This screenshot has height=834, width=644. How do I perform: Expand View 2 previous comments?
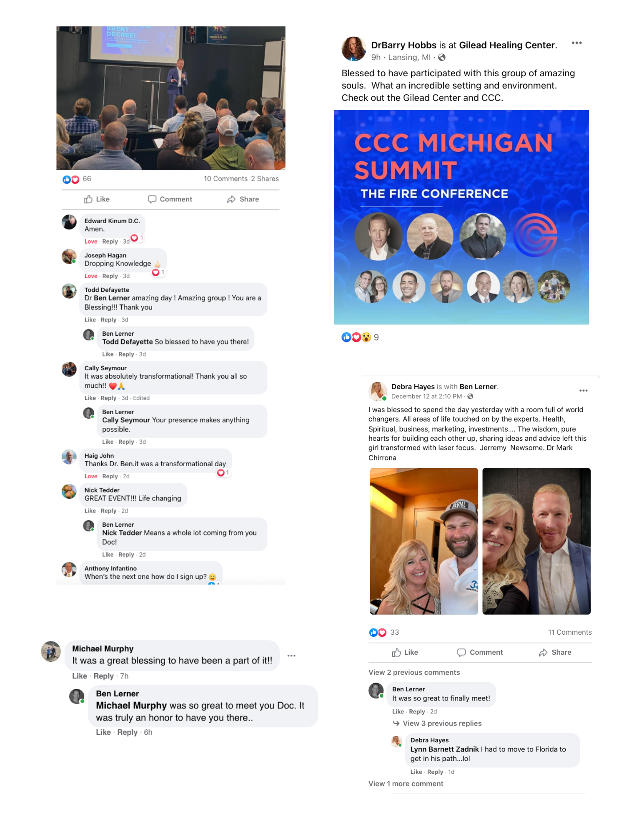pos(414,673)
